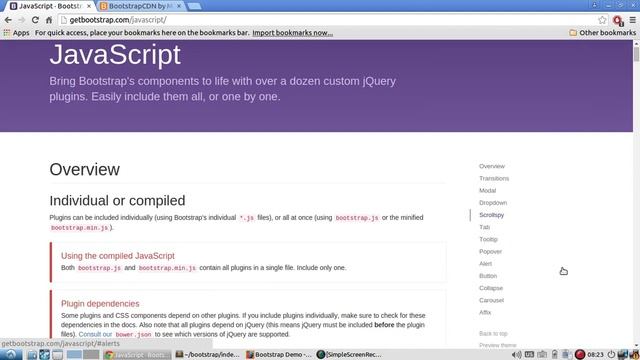Click the browser forward arrow

[x=22, y=20]
